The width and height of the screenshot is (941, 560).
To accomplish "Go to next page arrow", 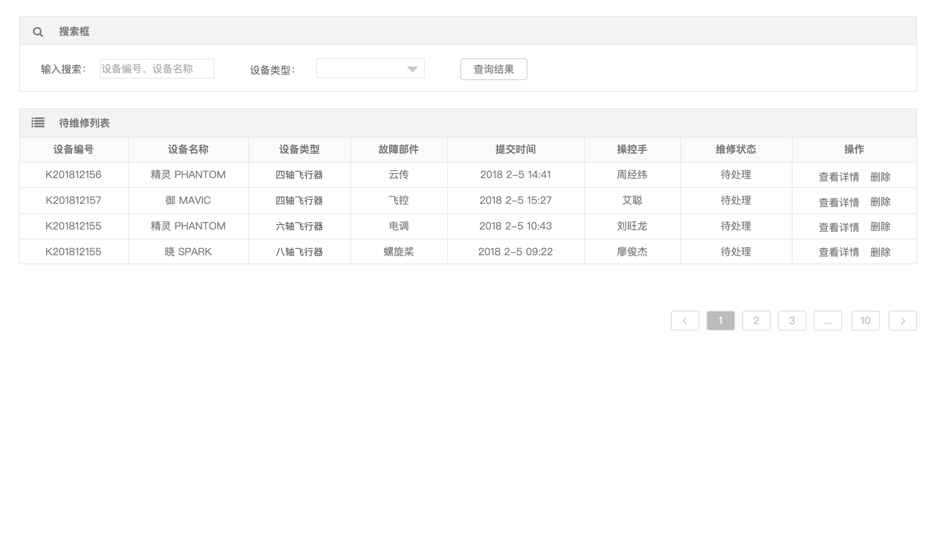I will click(x=902, y=321).
